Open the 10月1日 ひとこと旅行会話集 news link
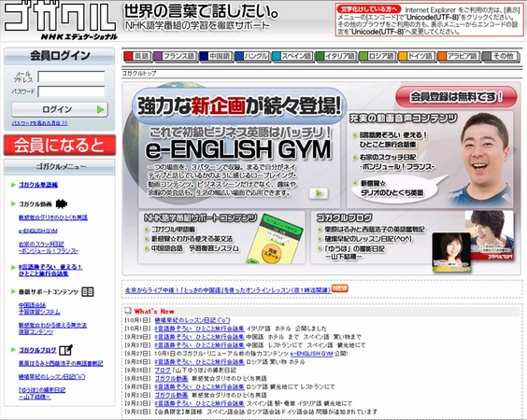The height and width of the screenshot is (420, 527). coord(199,329)
